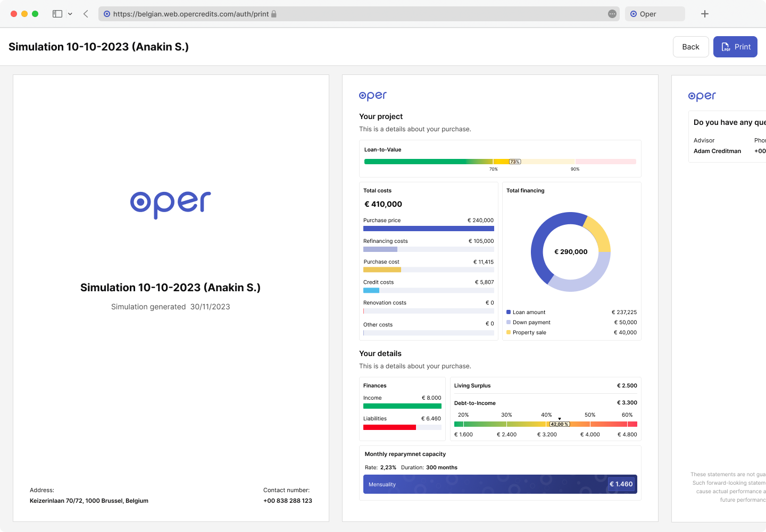This screenshot has width=766, height=532.
Task: Open the ellipsis menu in address bar
Action: click(612, 14)
